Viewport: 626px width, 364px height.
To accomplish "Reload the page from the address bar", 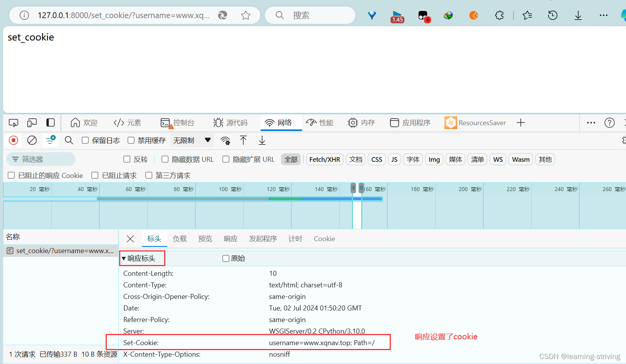I will point(222,15).
